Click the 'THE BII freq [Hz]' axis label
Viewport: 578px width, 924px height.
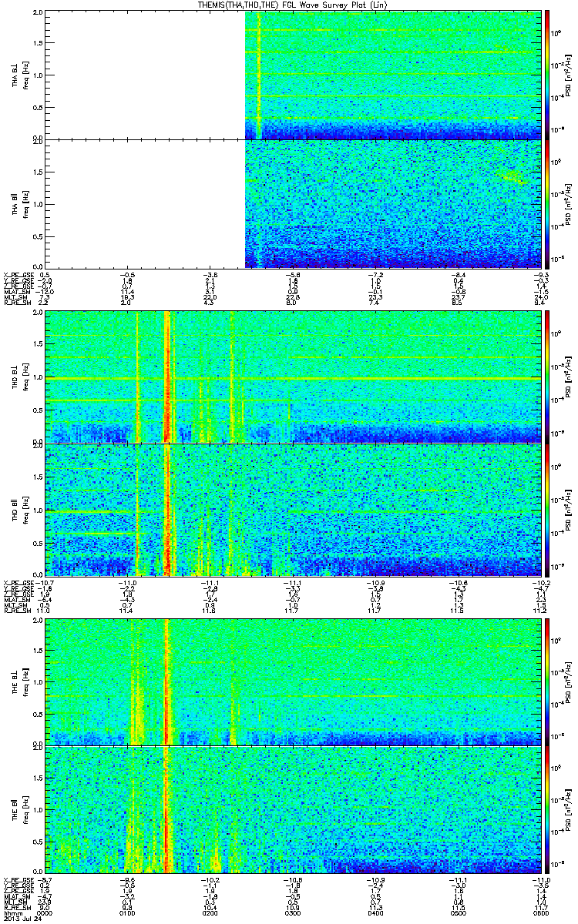tap(18, 810)
